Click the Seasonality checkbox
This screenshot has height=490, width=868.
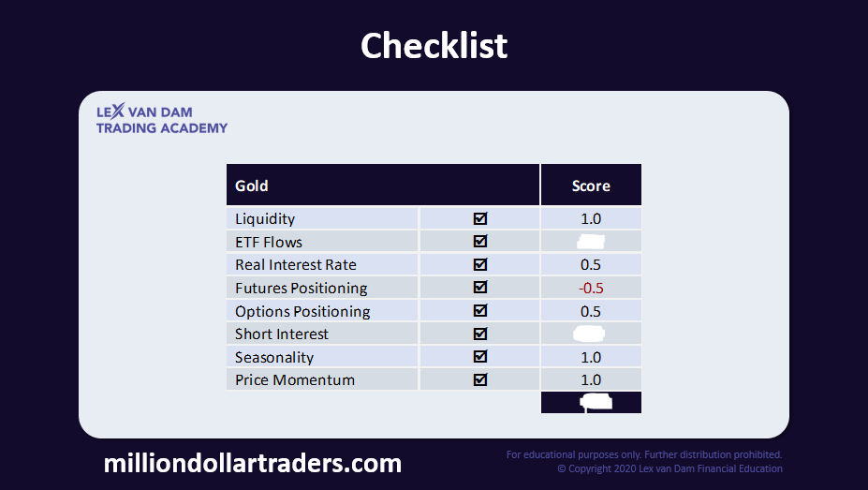coord(480,357)
